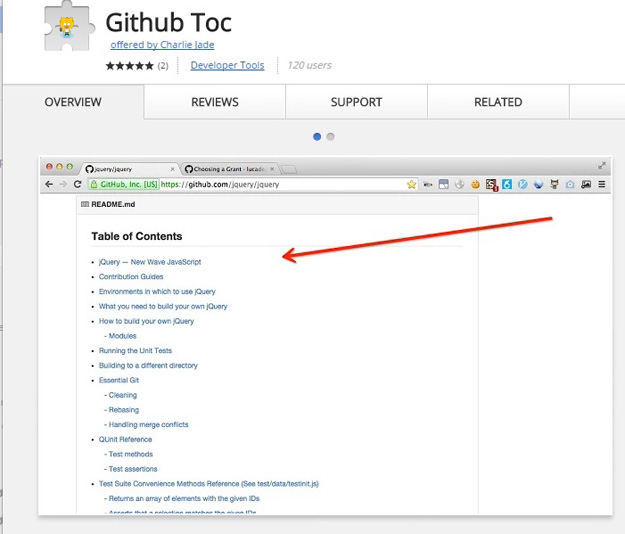Screen dimensions: 625x534
Task: Click the back arrow in the pictured browser
Action: click(49, 184)
